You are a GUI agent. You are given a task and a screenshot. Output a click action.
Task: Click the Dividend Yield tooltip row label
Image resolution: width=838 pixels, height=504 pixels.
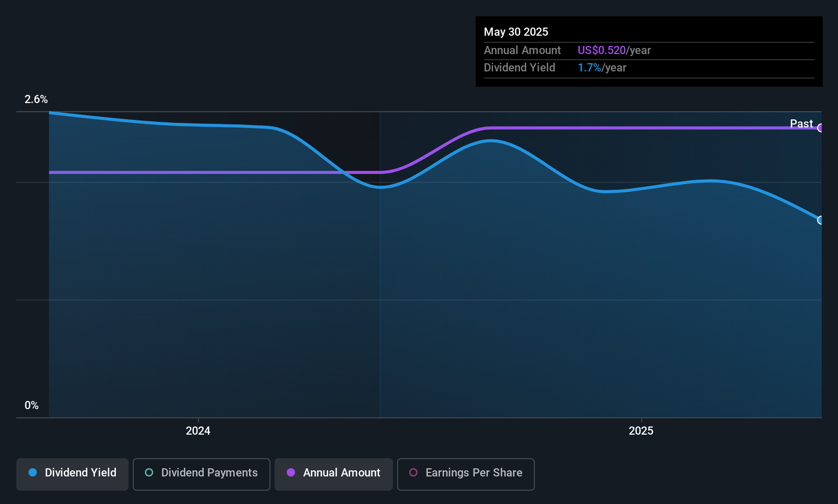[519, 67]
